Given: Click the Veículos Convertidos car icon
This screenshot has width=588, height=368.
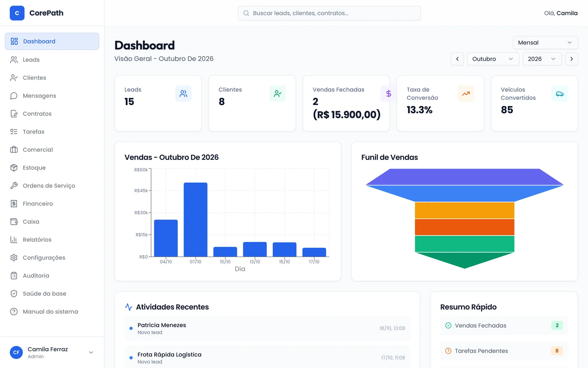Looking at the screenshot, I should point(560,94).
